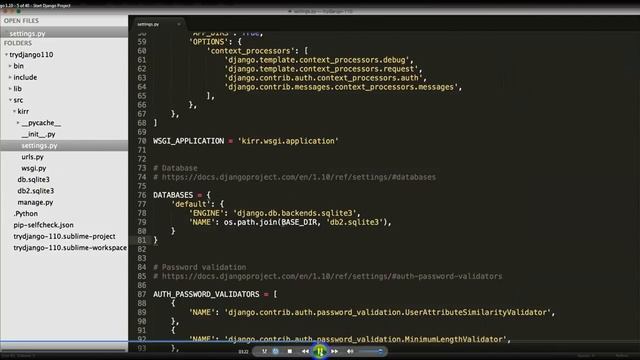Expand the bin folder
This screenshot has width=640, height=360.
10,66
